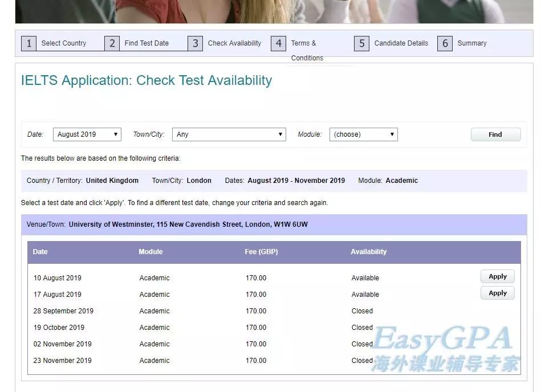
Task: Click the step 4 number box
Action: [x=278, y=43]
